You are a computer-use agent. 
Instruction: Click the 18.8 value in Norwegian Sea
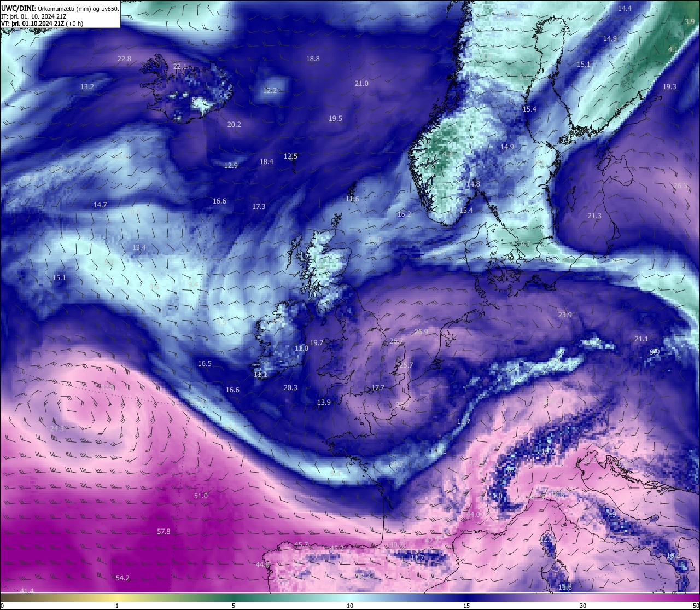[x=313, y=59]
